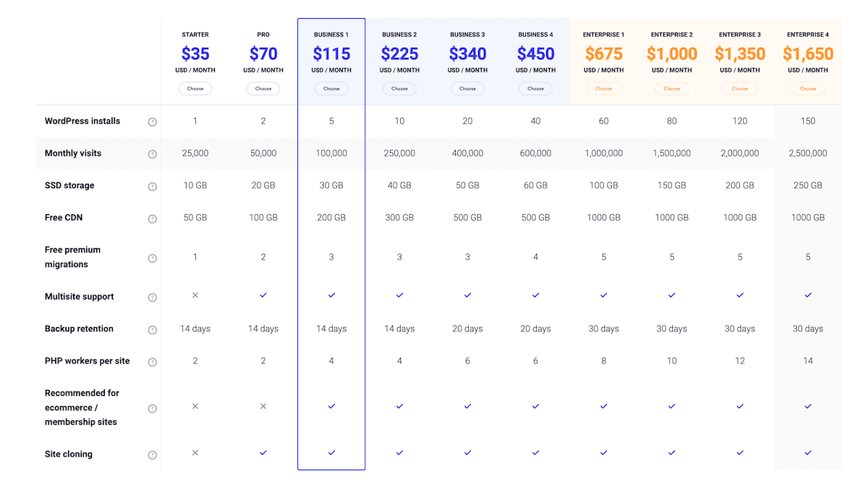This screenshot has height=487, width=868.
Task: Click the Pro plan Multisite support checkmark
Action: [263, 295]
